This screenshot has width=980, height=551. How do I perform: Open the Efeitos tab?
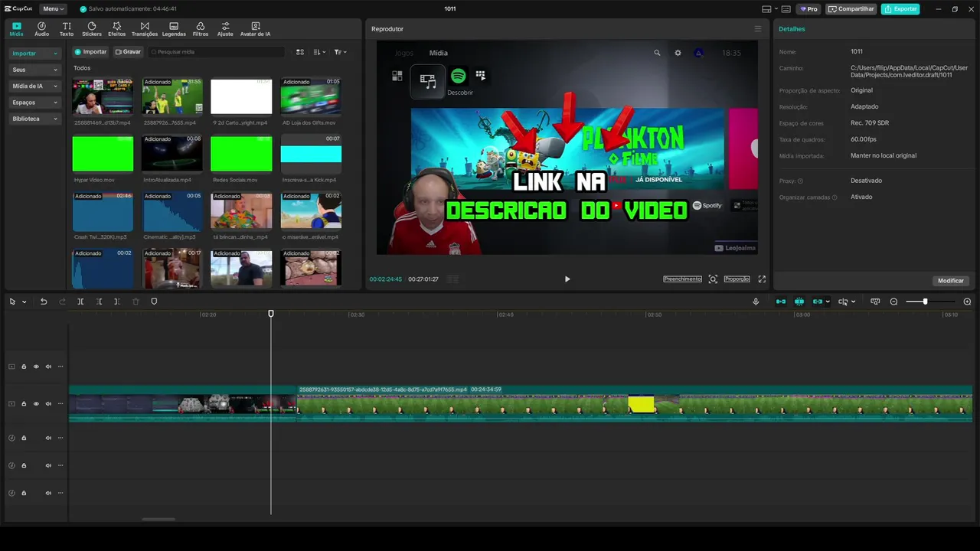[x=117, y=29]
